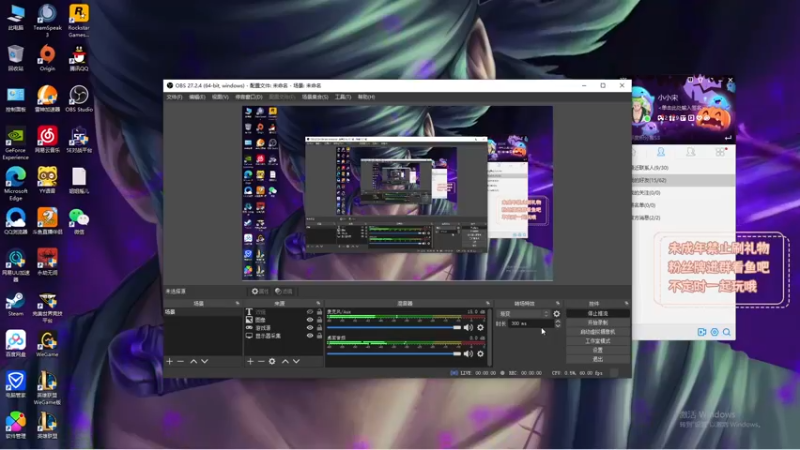Click Exit button in OBS controls
Screen dimensions: 800x450
597,359
